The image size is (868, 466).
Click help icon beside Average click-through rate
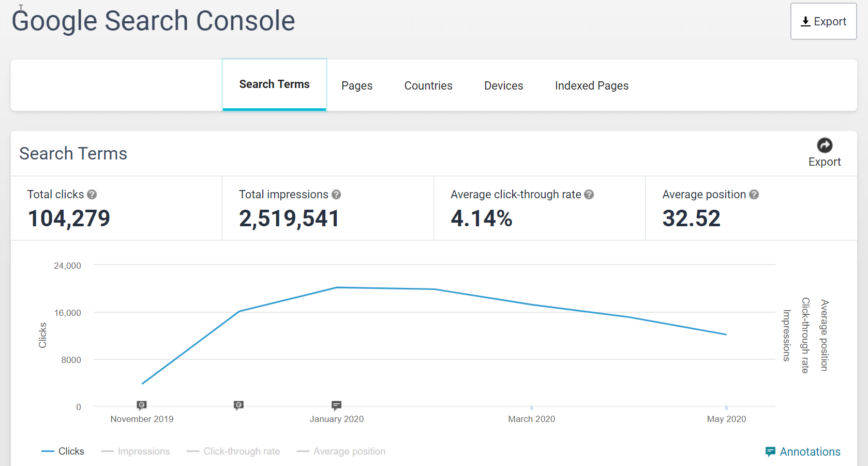tap(589, 195)
